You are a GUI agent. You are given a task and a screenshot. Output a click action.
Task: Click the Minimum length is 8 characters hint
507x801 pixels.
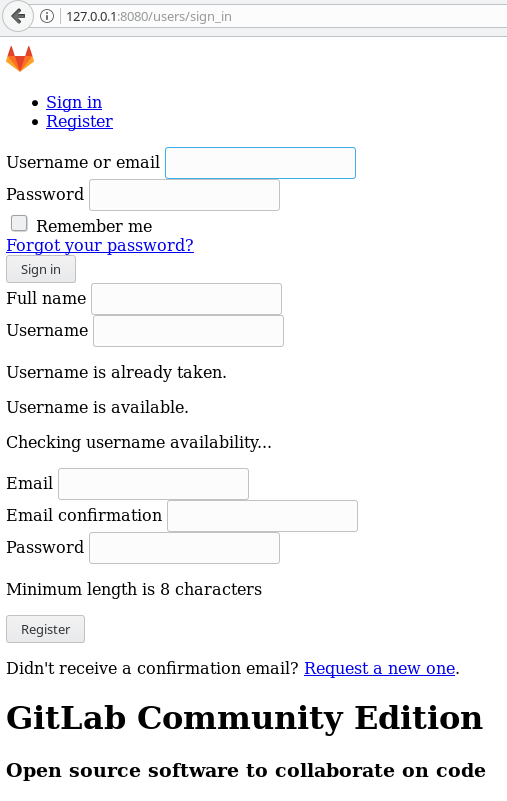[134, 589]
